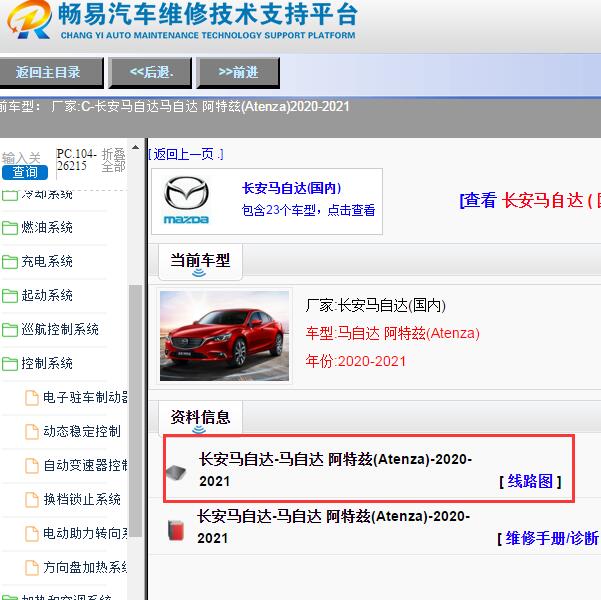Click the Atenza title in 线路图 row

[335, 470]
